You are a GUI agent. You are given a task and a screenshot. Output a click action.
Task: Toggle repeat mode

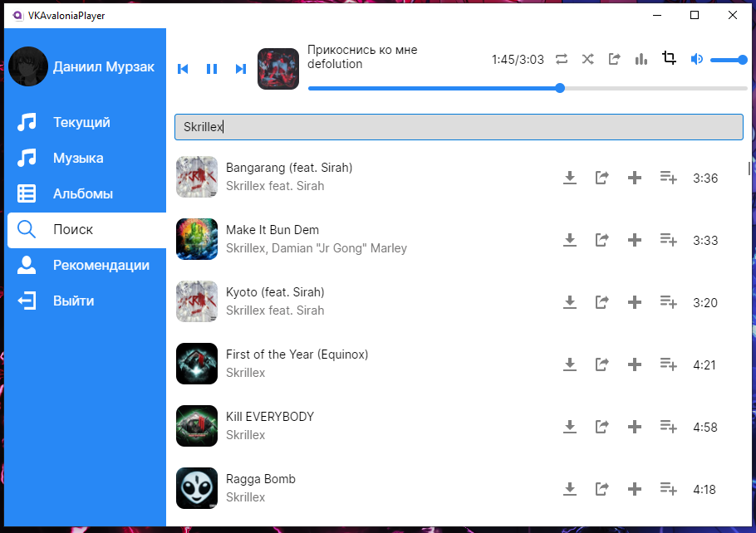click(x=562, y=59)
